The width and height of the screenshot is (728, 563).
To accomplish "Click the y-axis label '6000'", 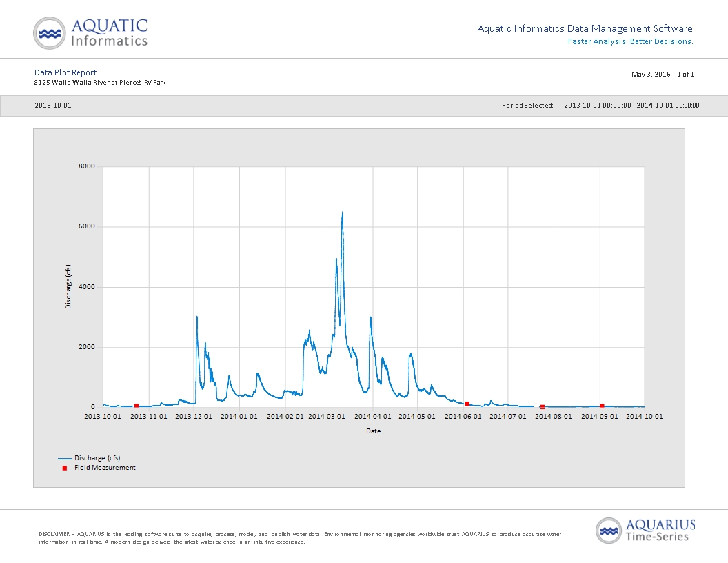I will 87,226.
